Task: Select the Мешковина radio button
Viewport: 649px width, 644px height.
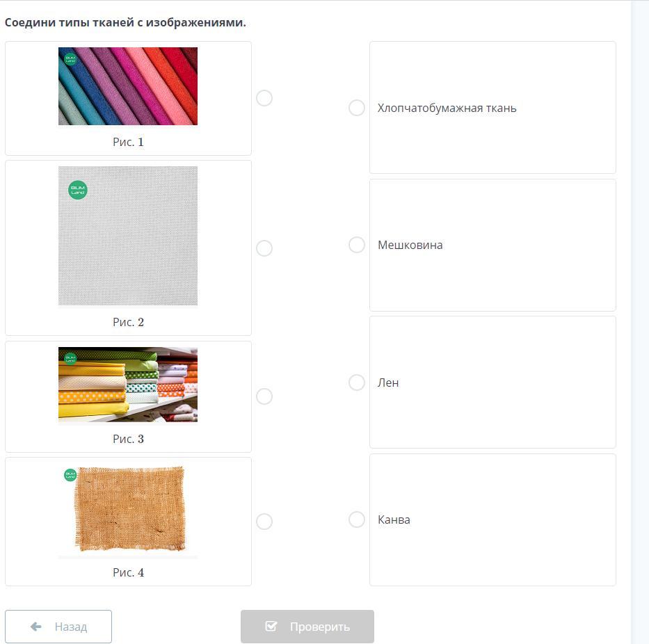Action: tap(357, 245)
